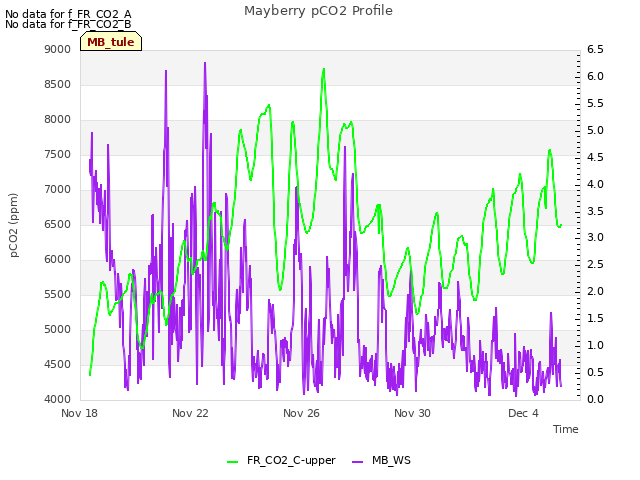
Task: Click the 4.0 right-axis tick label
Action: coord(595,184)
